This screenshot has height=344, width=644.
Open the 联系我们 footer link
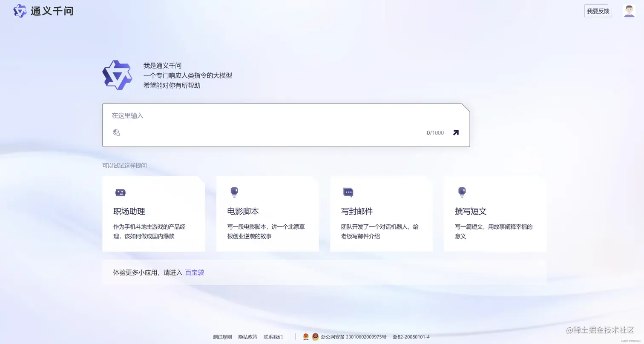click(273, 337)
